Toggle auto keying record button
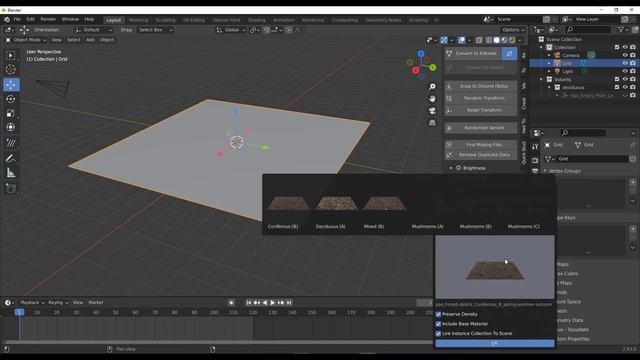 point(231,302)
